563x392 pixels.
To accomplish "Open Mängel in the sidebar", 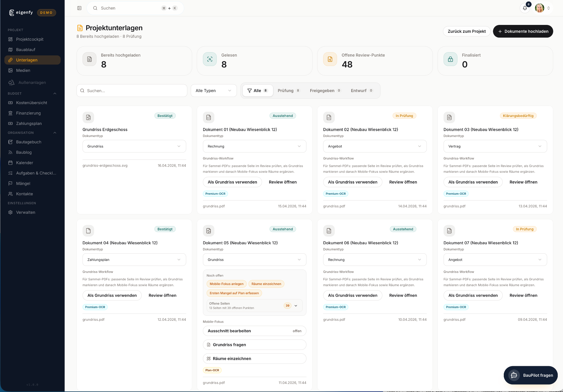I will 23,184.
